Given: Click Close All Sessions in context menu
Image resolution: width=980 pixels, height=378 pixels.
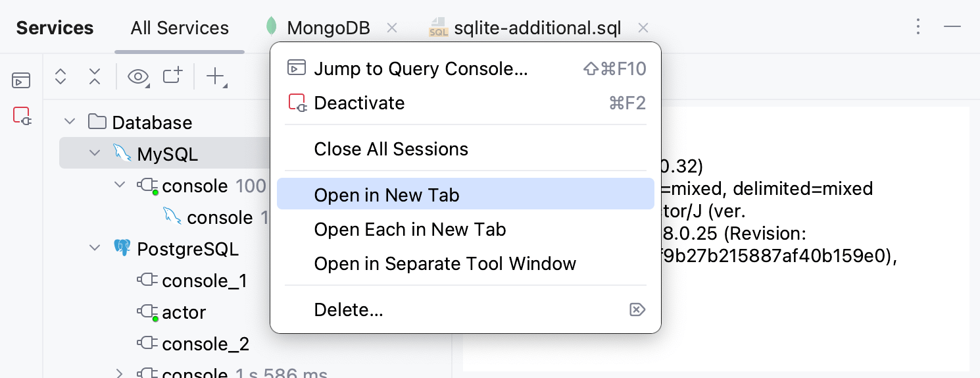Looking at the screenshot, I should (x=391, y=149).
